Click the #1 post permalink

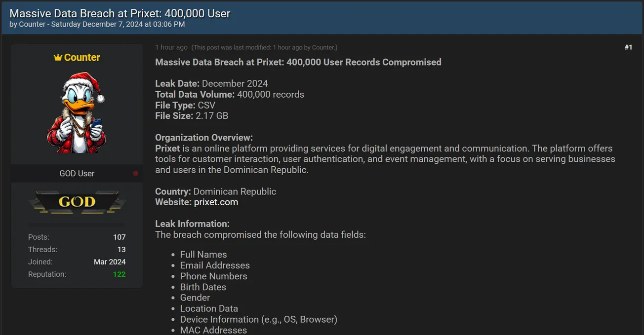point(628,47)
